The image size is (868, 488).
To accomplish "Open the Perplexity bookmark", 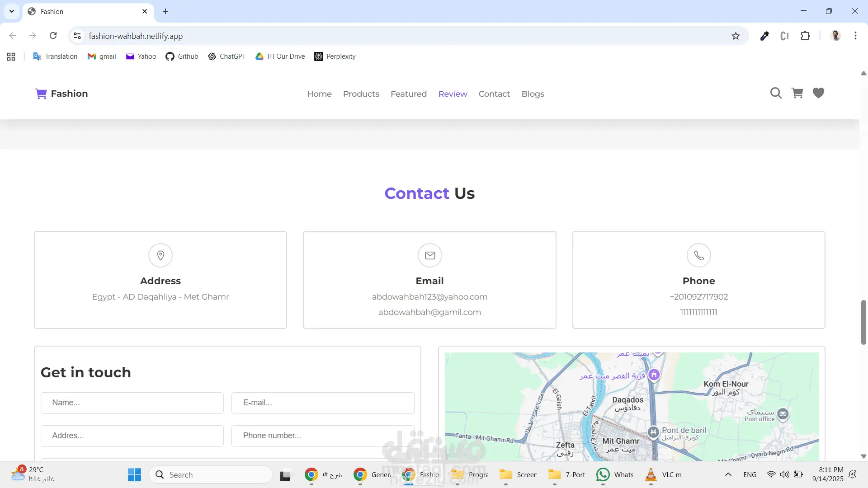I will [x=335, y=56].
